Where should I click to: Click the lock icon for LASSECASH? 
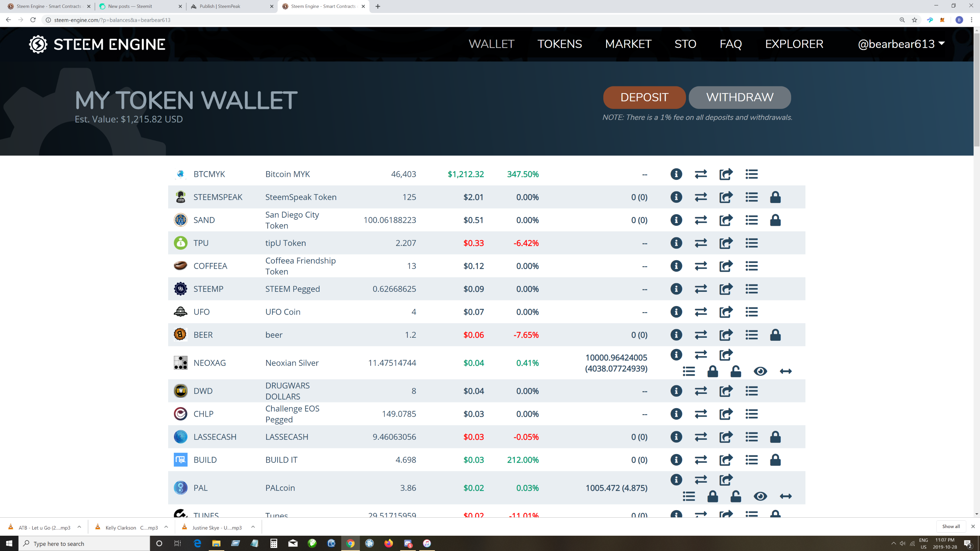click(775, 437)
